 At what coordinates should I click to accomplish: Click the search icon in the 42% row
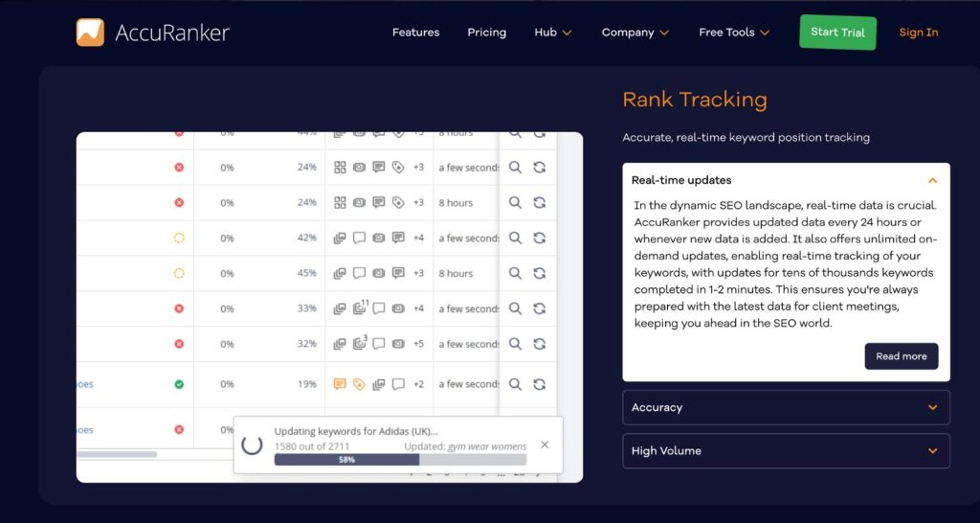[515, 238]
